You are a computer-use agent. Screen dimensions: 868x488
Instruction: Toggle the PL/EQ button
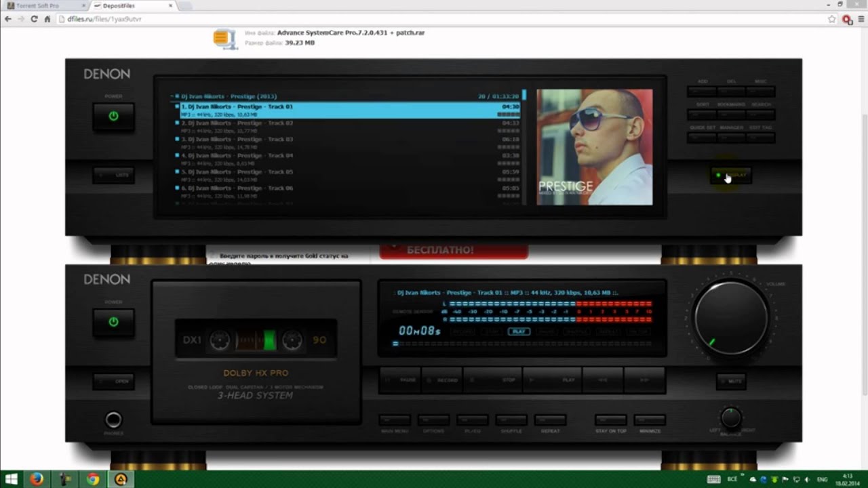coord(473,420)
